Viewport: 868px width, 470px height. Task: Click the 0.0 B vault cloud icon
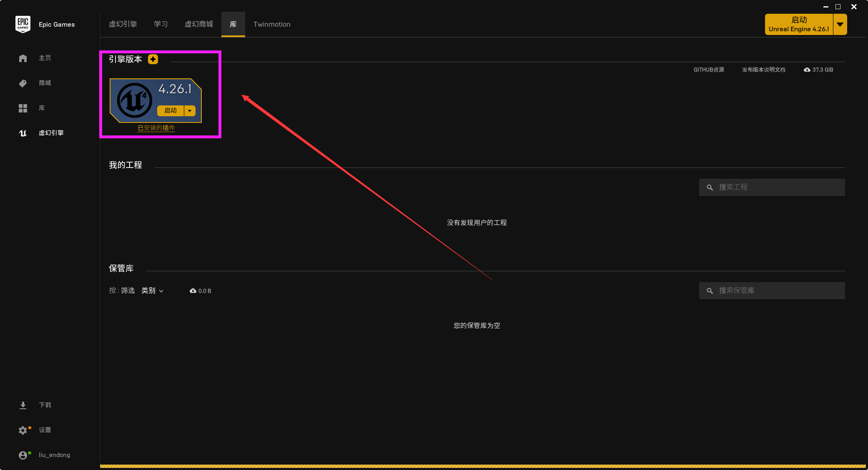[193, 291]
